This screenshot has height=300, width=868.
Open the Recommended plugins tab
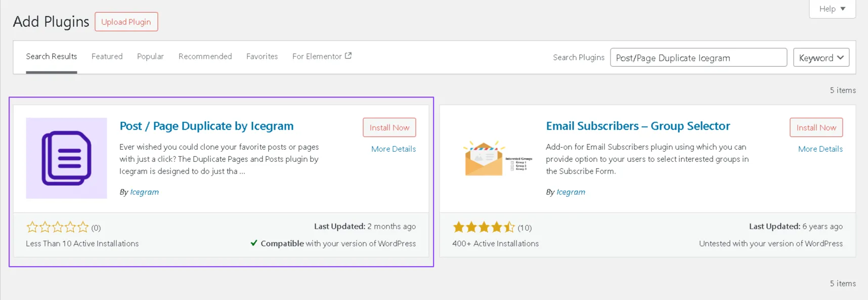205,56
